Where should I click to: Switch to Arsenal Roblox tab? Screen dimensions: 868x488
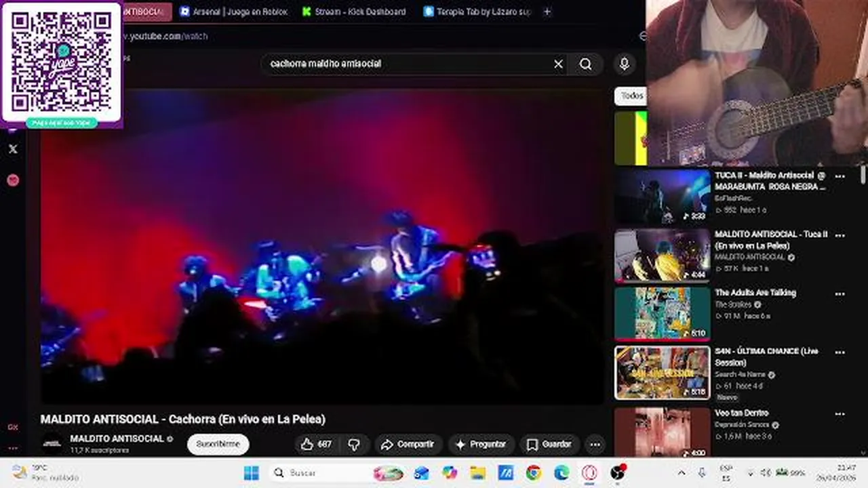click(x=234, y=12)
